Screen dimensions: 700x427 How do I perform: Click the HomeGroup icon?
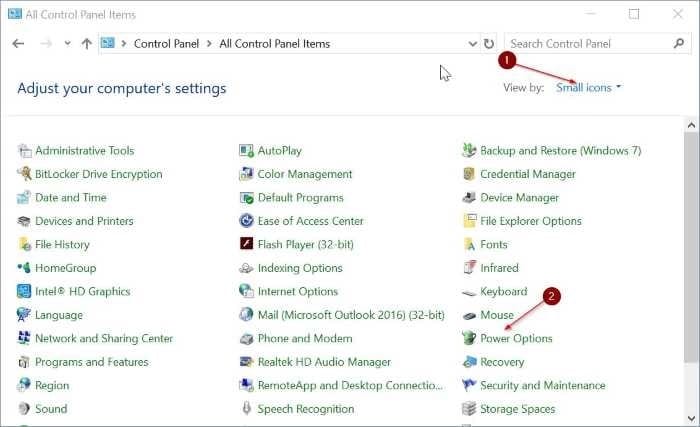pyautogui.click(x=24, y=268)
